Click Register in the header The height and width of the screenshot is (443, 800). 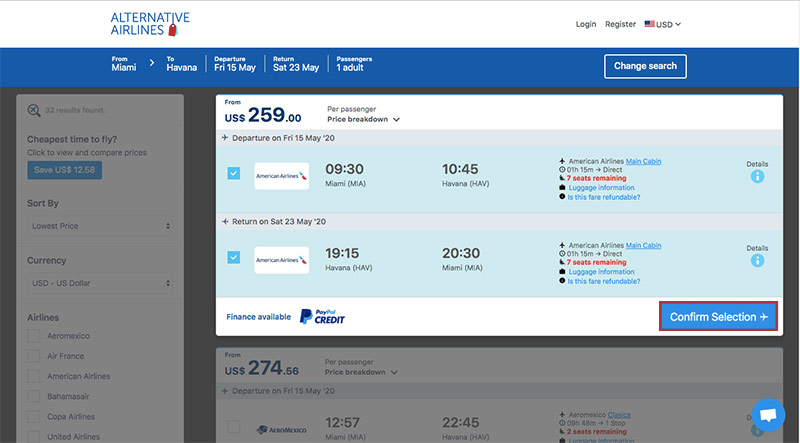[x=620, y=24]
